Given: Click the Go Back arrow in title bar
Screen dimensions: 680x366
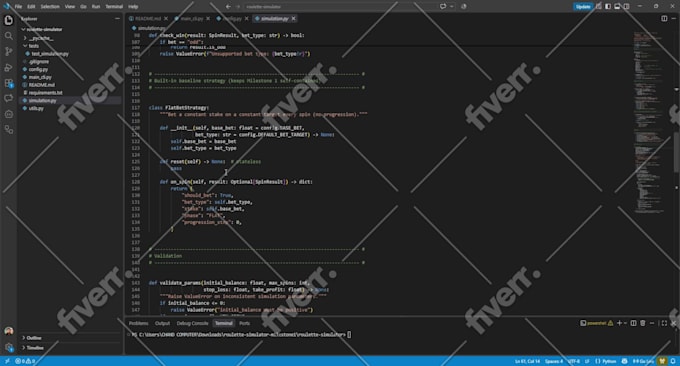Looking at the screenshot, I should click(228, 7).
